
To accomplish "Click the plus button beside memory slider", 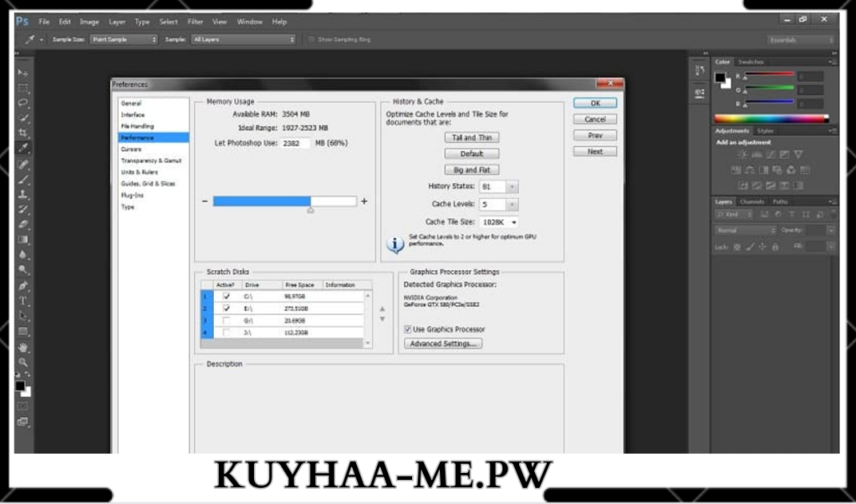I will (x=364, y=201).
